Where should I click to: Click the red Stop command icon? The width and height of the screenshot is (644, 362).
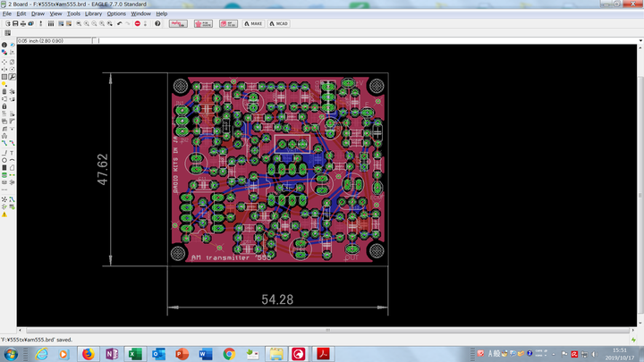138,23
